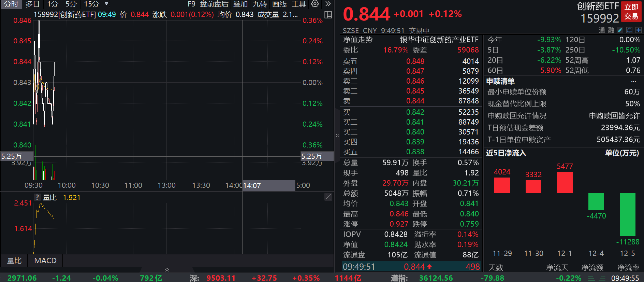
Task: Click IOPV value 0.8428
Action: (x=396, y=234)
